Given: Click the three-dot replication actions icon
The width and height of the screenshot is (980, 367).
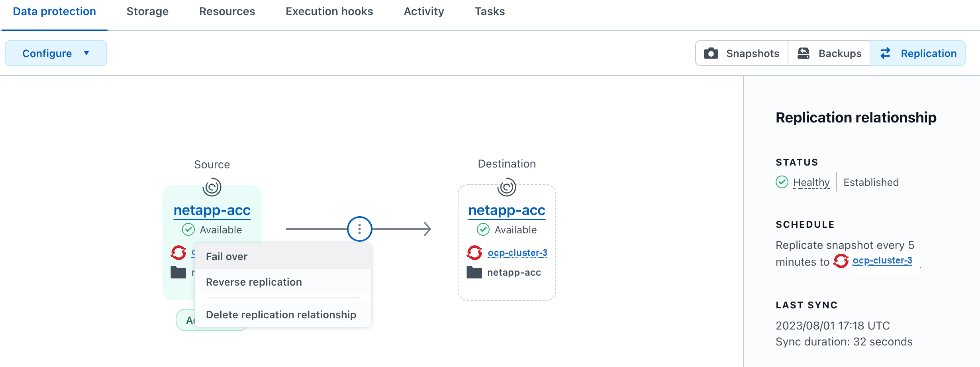Looking at the screenshot, I should [x=359, y=229].
